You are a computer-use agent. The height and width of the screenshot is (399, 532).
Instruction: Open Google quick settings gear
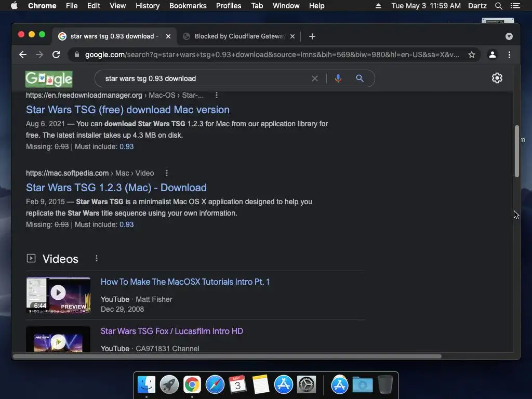pos(497,78)
